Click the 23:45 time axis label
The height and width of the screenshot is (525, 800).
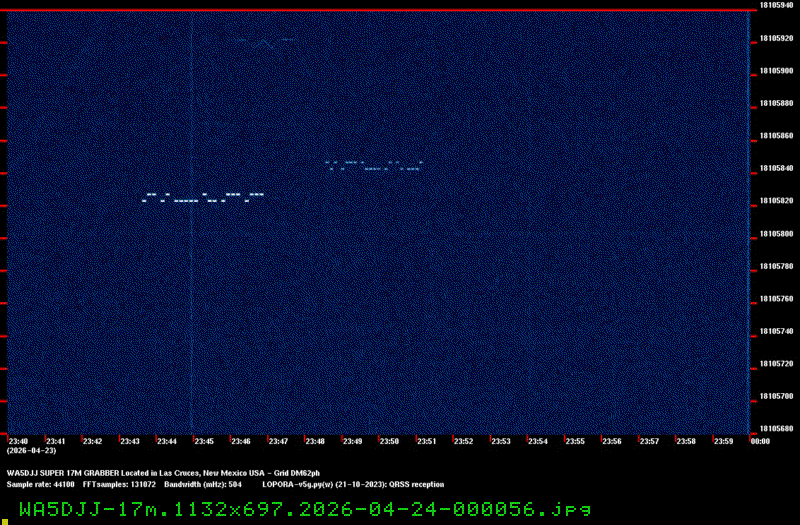point(204,441)
